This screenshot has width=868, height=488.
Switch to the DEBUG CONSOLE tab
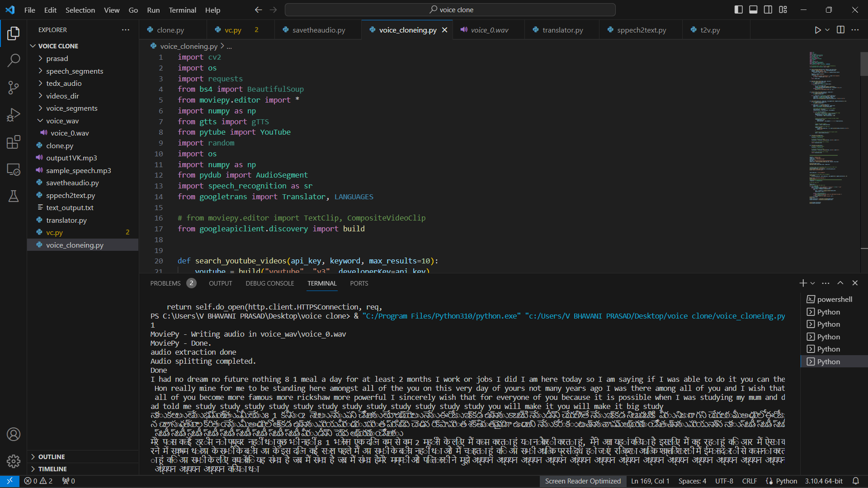pyautogui.click(x=269, y=283)
